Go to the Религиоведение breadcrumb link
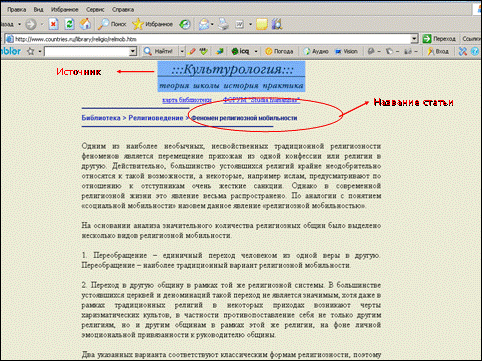Viewport: 482px width, 361px height. click(156, 118)
